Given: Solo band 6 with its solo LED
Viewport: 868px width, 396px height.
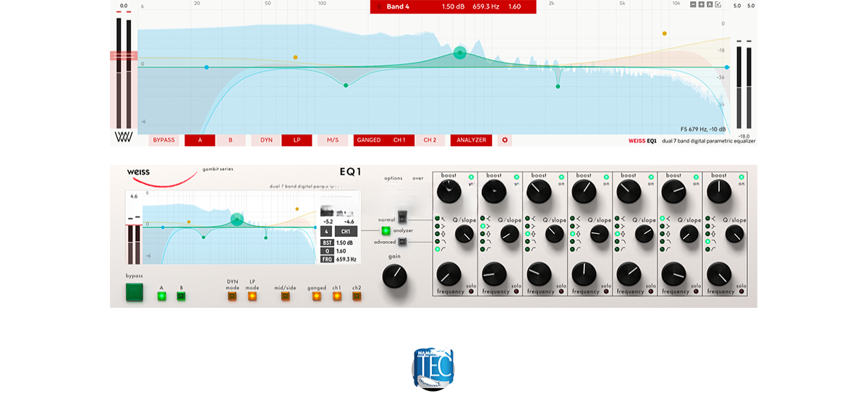Looking at the screenshot, I should click(x=696, y=291).
